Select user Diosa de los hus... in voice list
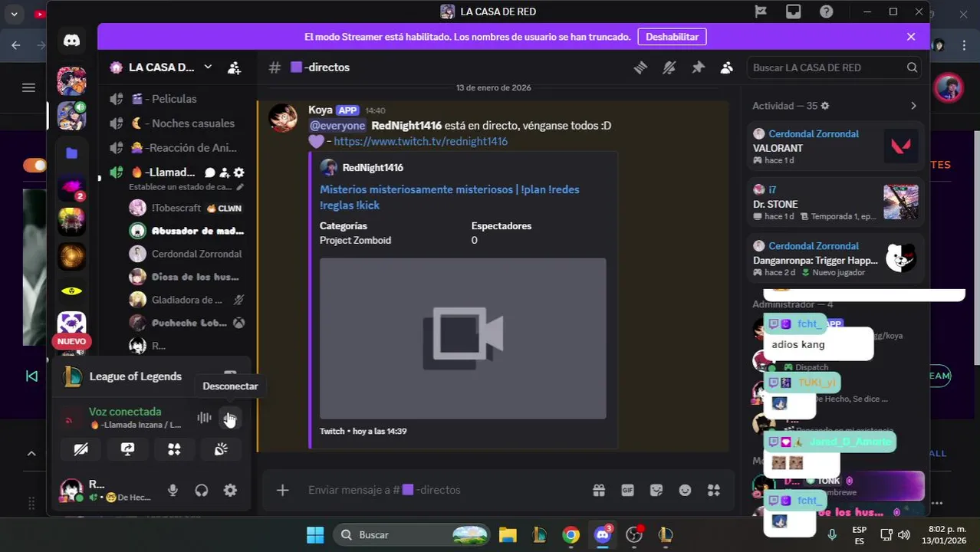This screenshot has height=552, width=980. point(187,277)
